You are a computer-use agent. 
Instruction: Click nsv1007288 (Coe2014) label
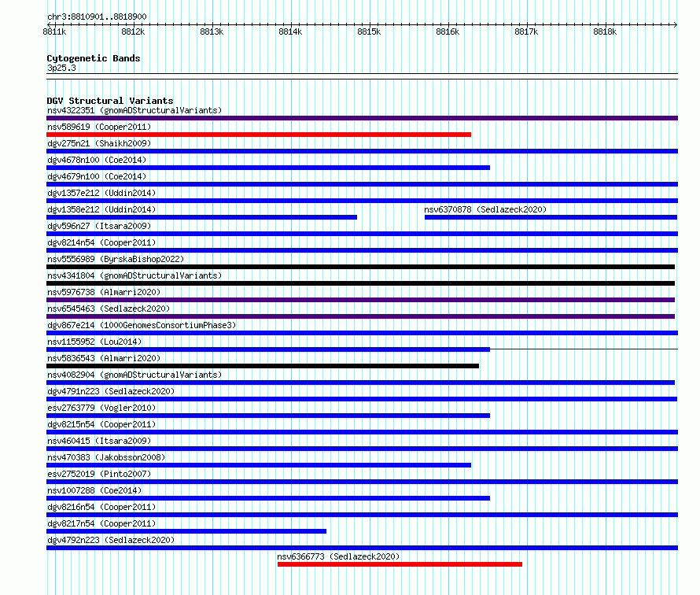(x=94, y=490)
